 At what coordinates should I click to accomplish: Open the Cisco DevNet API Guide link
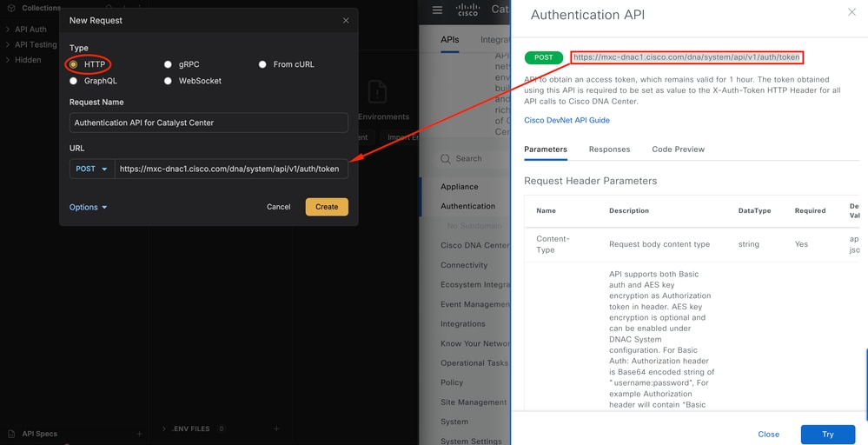(567, 120)
